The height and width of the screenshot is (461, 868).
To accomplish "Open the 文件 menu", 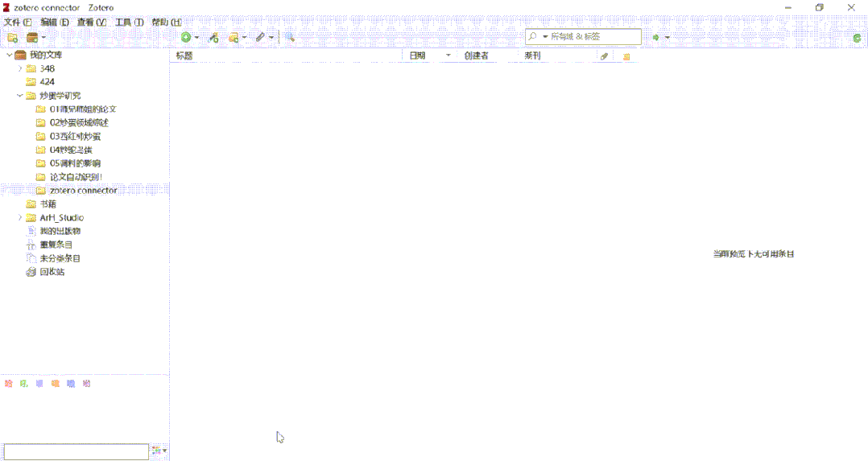I will [x=18, y=23].
